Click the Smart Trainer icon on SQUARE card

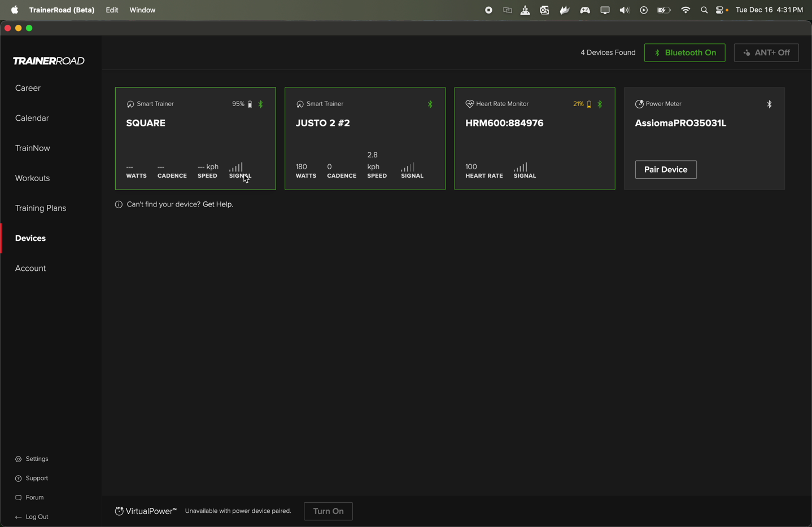130,104
